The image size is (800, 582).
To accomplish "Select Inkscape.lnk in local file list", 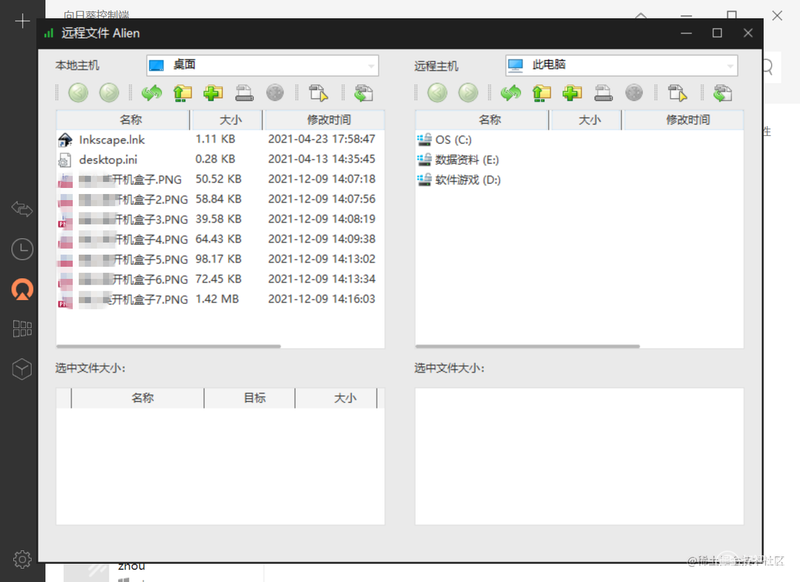I will coord(112,140).
